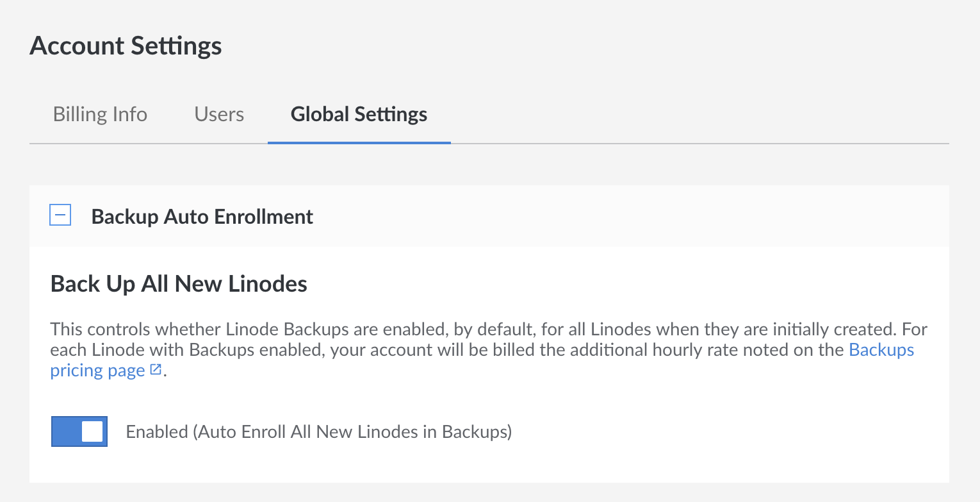980x502 pixels.
Task: Open the Users tab
Action: point(219,115)
